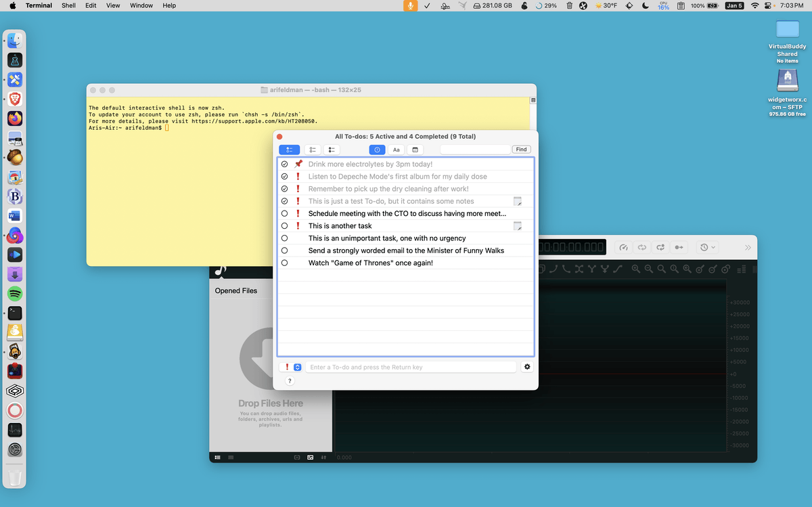
Task: Click the priority mark on CTO meeting to-do
Action: 298,213
